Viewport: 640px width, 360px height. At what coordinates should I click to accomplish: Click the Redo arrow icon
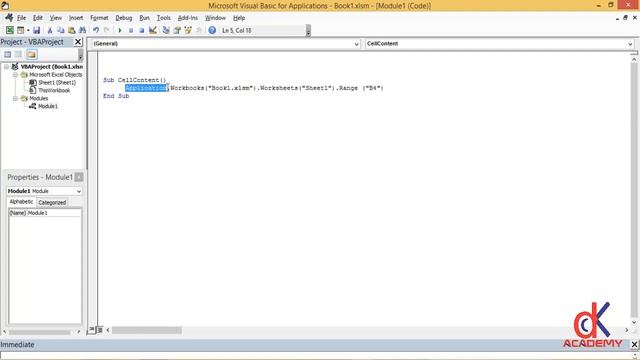(x=107, y=30)
